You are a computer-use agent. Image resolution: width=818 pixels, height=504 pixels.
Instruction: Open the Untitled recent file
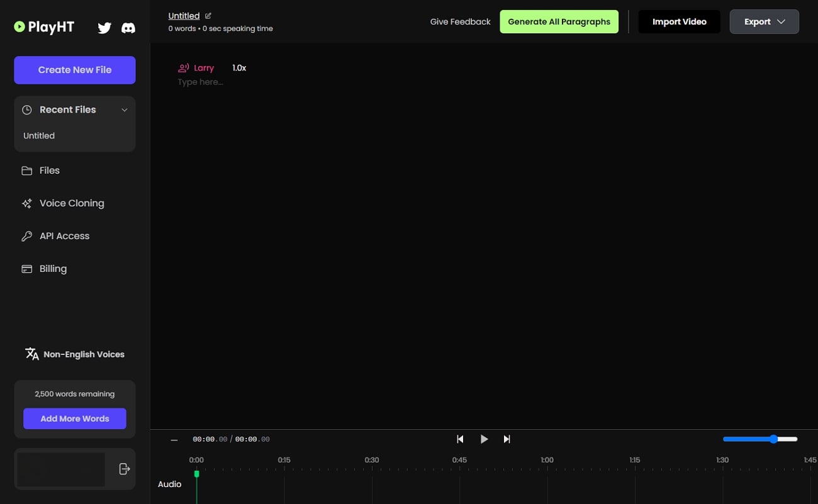(39, 136)
